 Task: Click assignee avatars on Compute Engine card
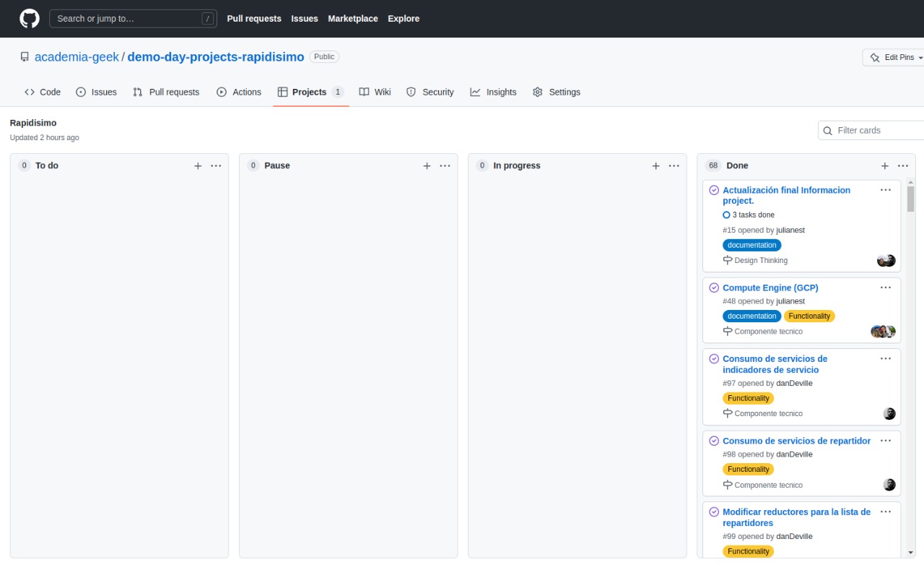[884, 332]
